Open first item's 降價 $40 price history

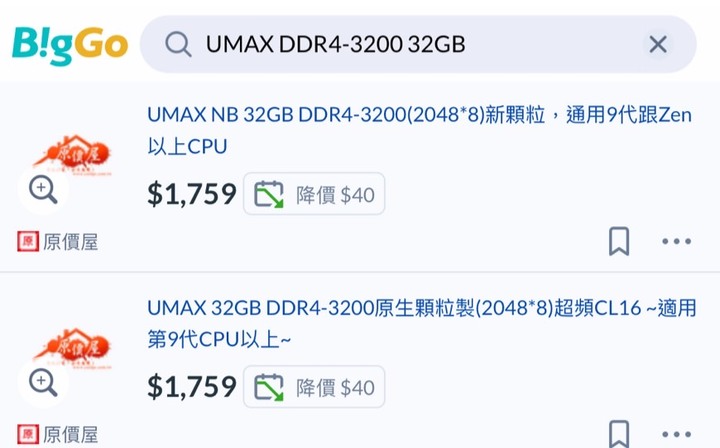coord(314,194)
